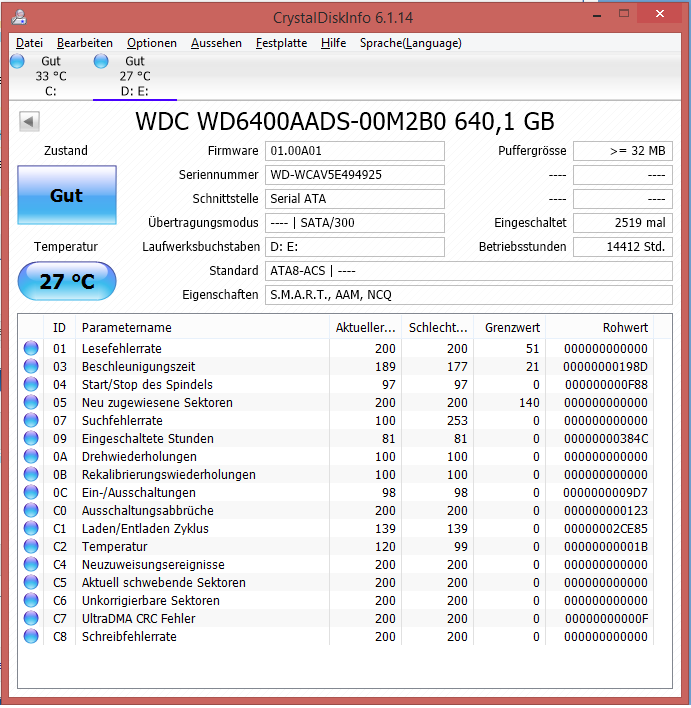Screen dimensions: 691x708
Task: Open the Datei menu
Action: [29, 43]
